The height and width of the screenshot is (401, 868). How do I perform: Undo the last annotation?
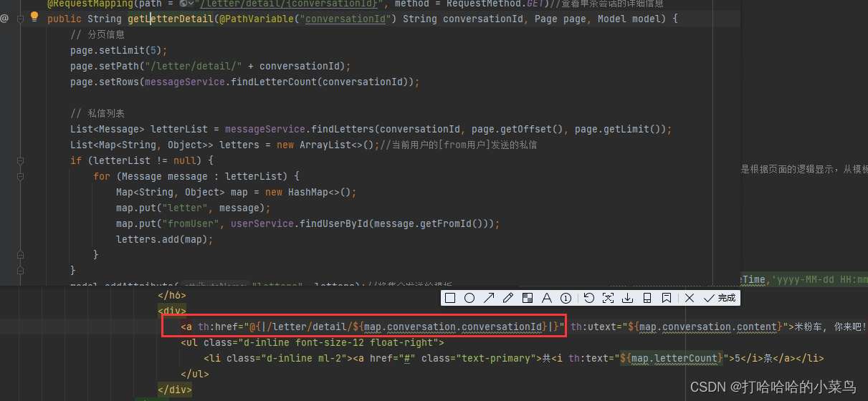(x=589, y=298)
